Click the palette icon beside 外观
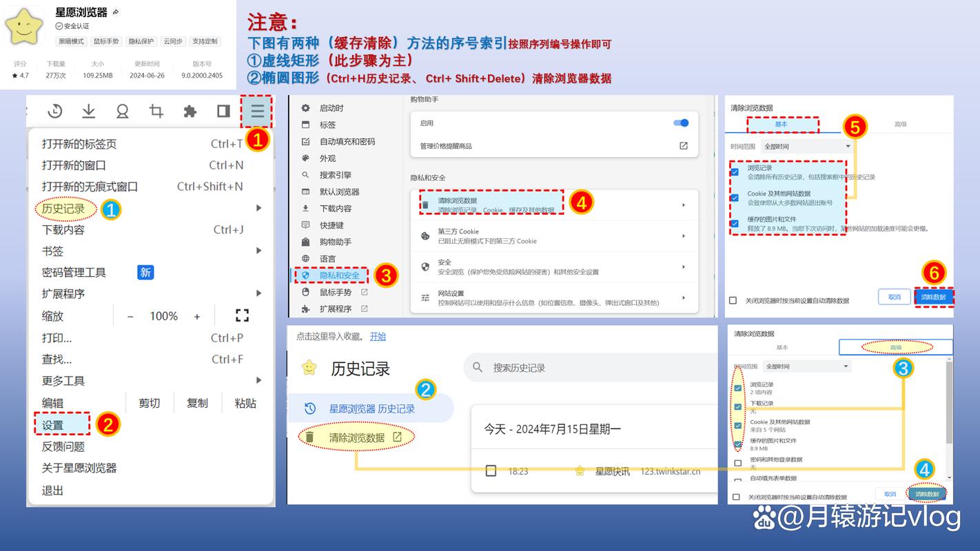The height and width of the screenshot is (551, 980). [306, 158]
